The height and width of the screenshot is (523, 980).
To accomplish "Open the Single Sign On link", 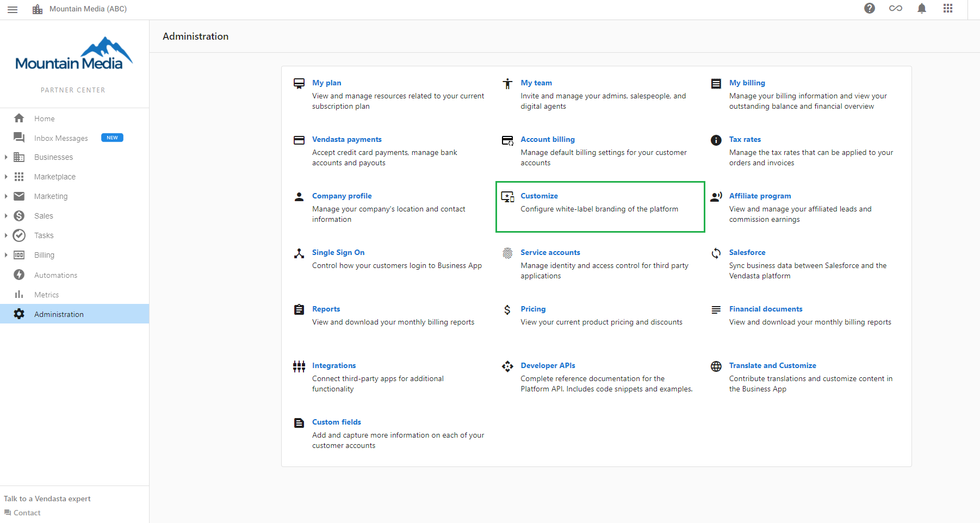I will click(x=338, y=252).
